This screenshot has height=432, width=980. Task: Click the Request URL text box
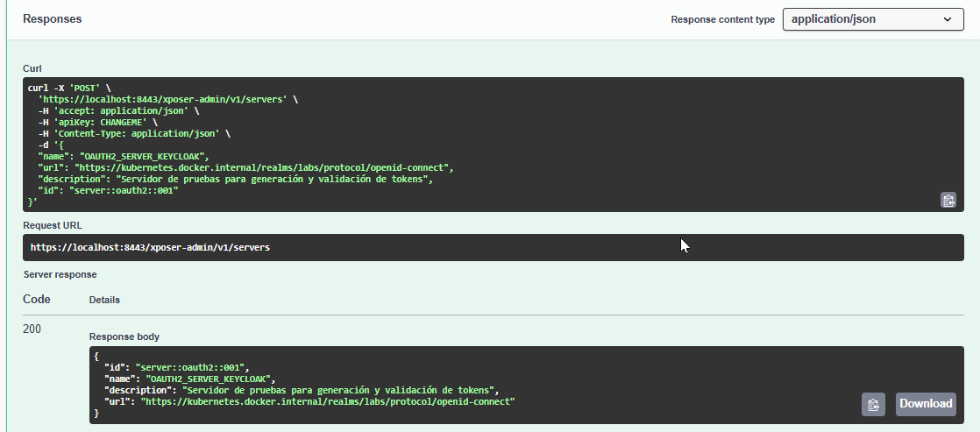(494, 248)
